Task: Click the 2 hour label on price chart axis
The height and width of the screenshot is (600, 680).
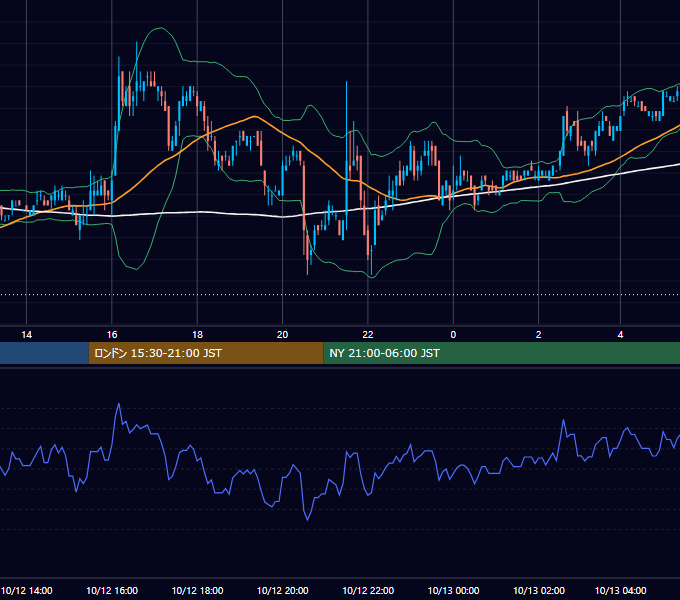Action: point(538,335)
